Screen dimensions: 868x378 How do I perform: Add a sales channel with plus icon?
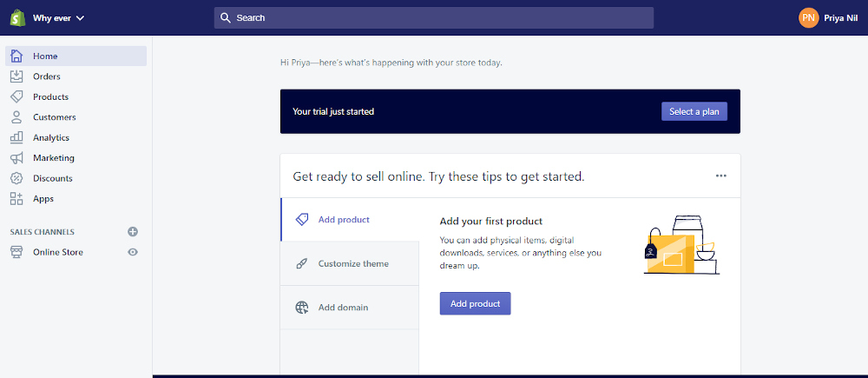coord(133,232)
